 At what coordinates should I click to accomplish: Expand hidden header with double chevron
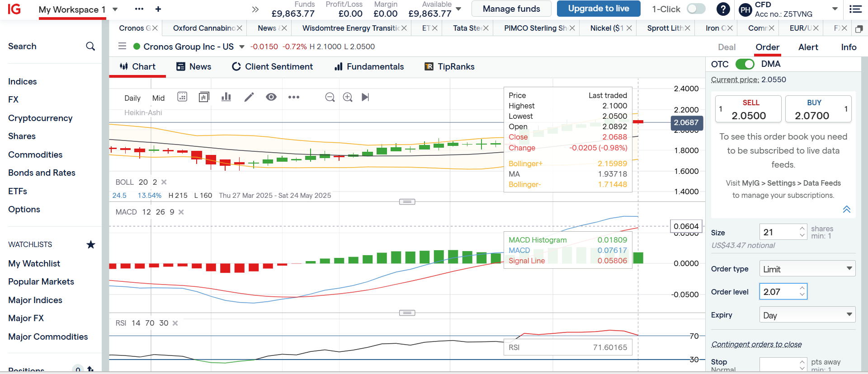(255, 9)
